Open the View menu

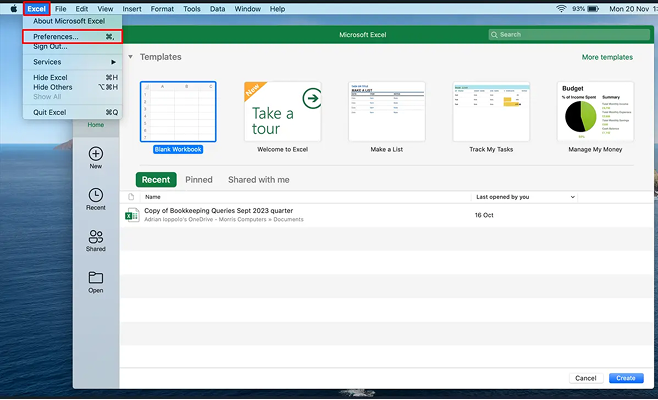(105, 8)
